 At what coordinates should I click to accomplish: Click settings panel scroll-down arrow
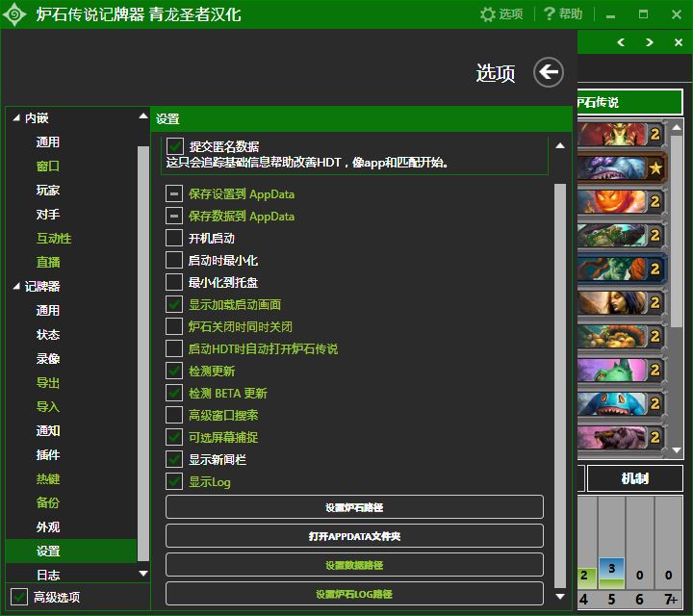(x=560, y=597)
